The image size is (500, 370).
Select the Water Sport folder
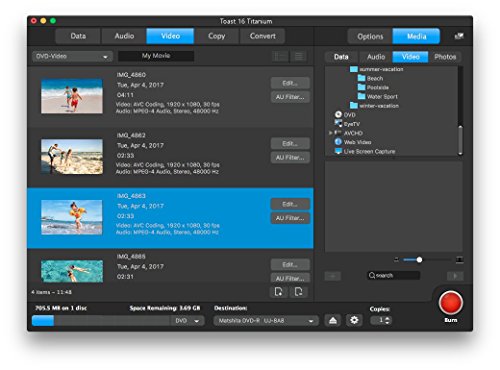click(x=377, y=96)
